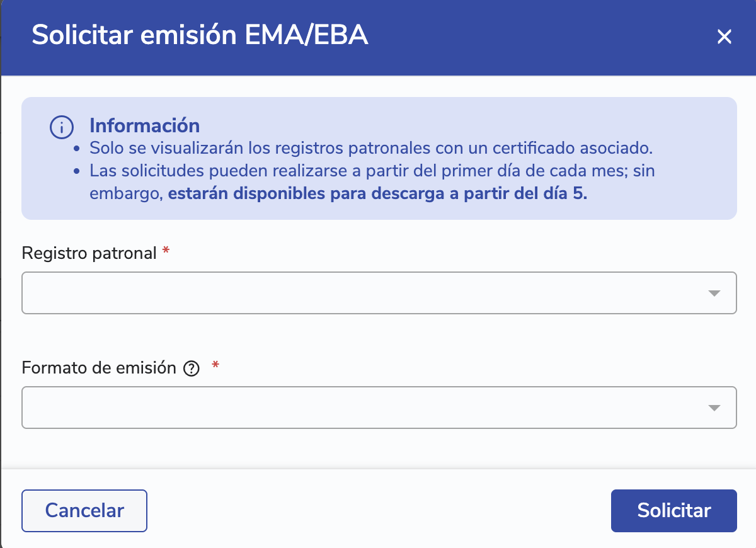Click the circled info icon beside Información

click(x=62, y=128)
